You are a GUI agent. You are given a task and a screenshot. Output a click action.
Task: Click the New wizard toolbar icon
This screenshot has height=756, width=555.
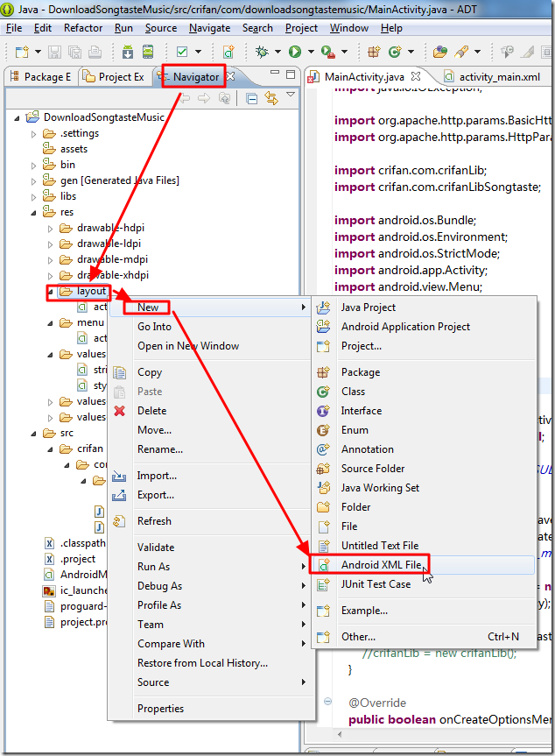[x=22, y=52]
